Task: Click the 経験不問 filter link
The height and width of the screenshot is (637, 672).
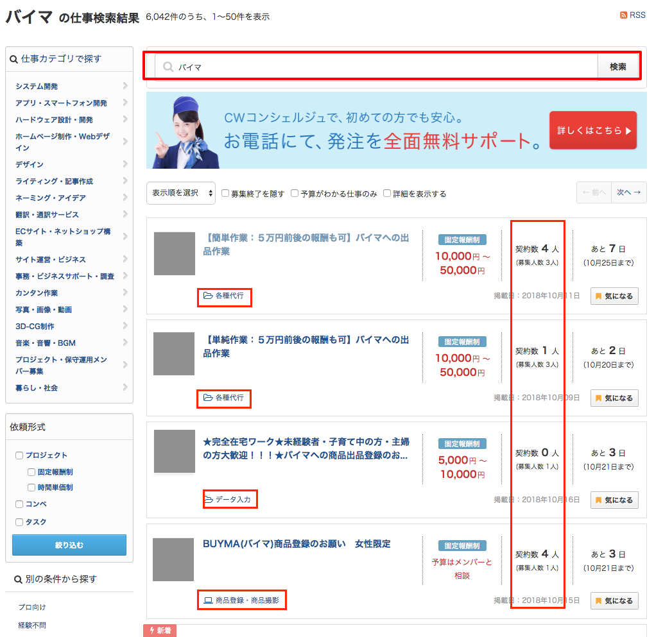Action: point(32,625)
